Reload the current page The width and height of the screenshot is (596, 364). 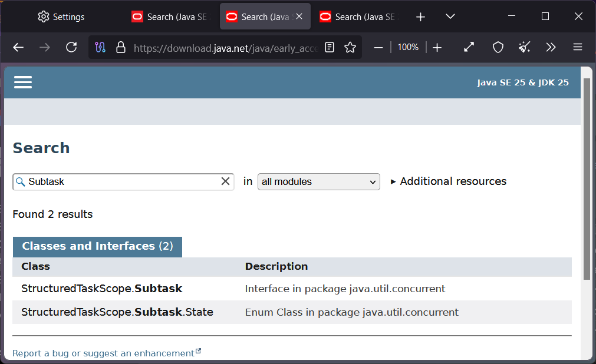pos(71,48)
